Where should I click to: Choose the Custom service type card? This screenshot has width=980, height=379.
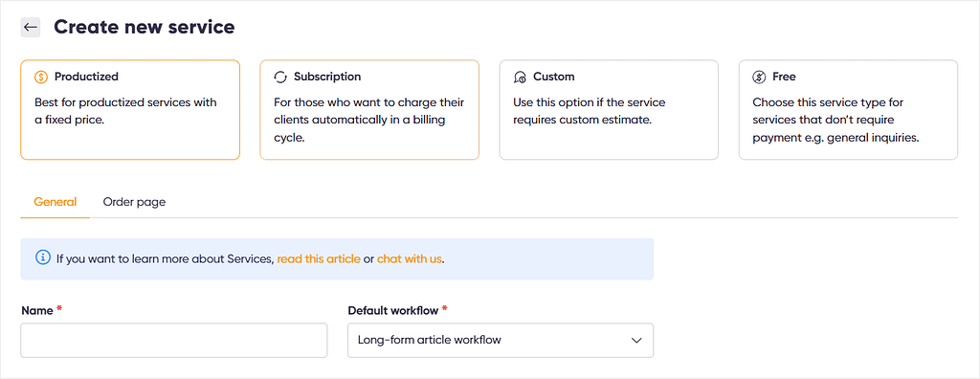[609, 110]
